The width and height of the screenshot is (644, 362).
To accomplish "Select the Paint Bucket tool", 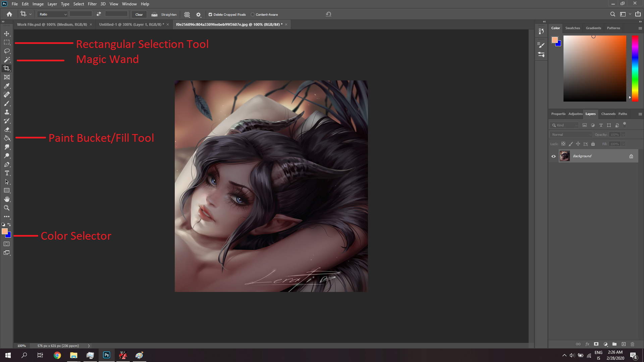I will pyautogui.click(x=7, y=138).
